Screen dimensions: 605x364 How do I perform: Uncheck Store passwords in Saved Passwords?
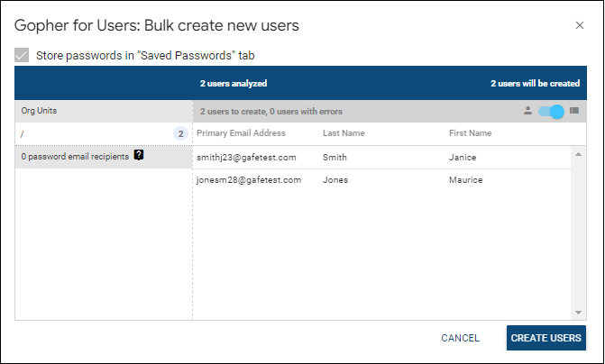pos(22,55)
